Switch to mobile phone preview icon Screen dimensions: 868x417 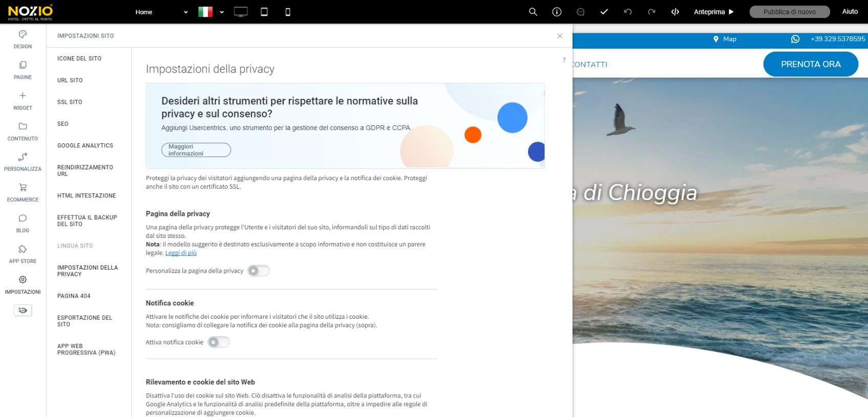tap(288, 12)
